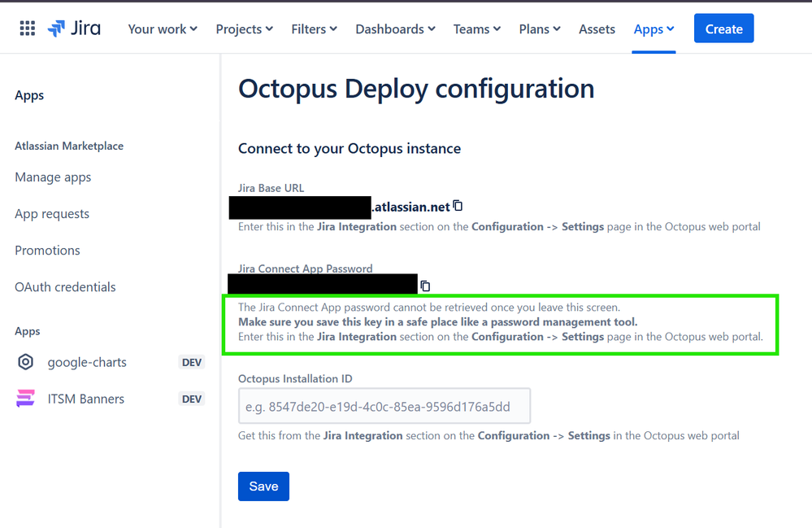Open the Apps dropdown in top nav
The image size is (812, 528).
click(654, 29)
